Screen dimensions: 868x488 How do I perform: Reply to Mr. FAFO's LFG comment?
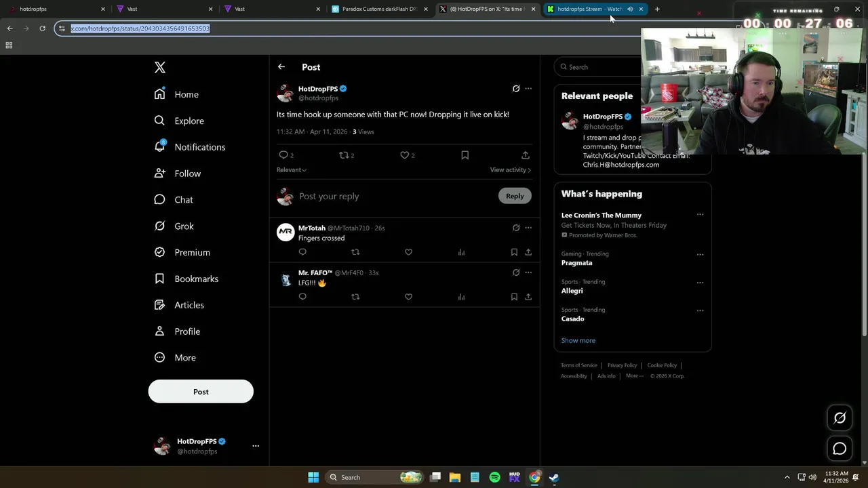pyautogui.click(x=302, y=297)
